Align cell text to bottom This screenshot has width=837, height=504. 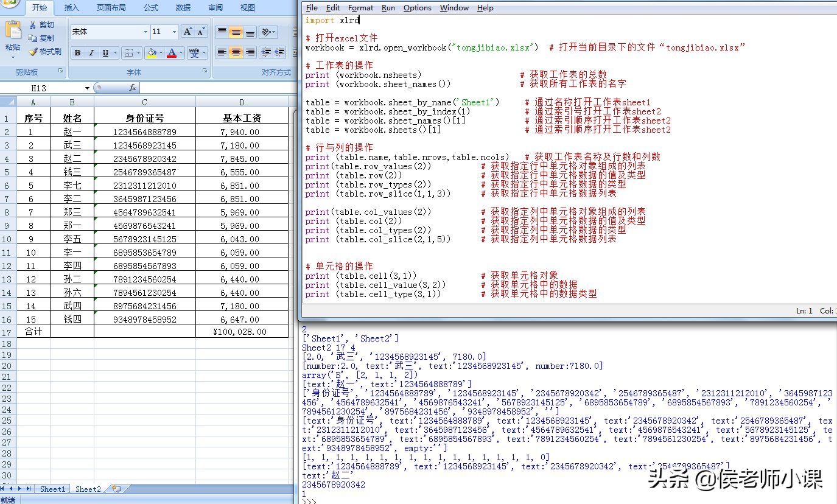click(250, 32)
